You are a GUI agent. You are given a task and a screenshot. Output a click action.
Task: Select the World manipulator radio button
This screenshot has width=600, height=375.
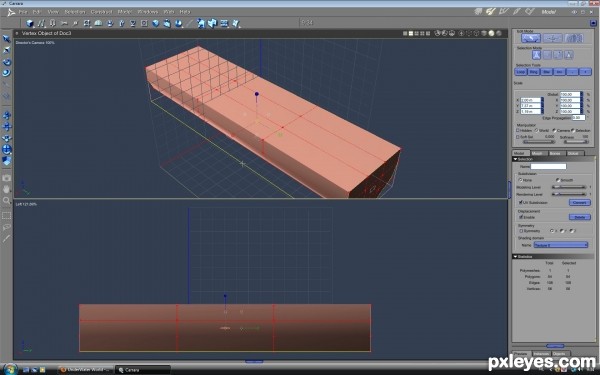pyautogui.click(x=536, y=130)
